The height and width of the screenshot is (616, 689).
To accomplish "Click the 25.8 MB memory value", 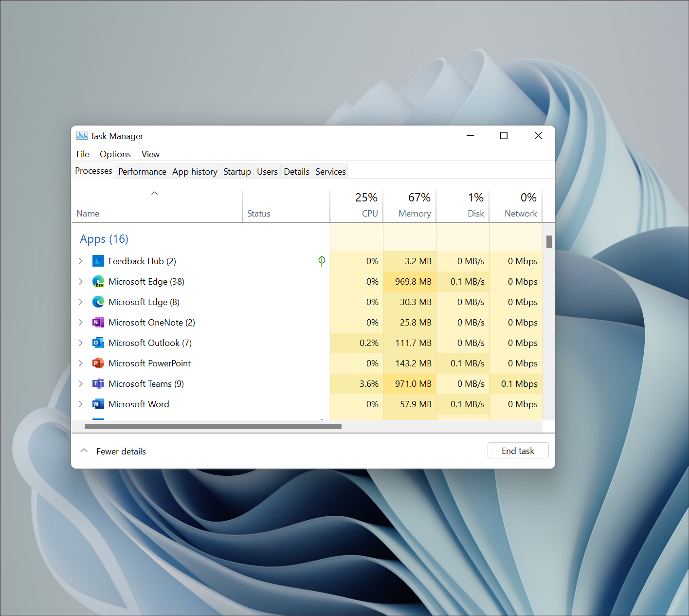I will coord(416,323).
